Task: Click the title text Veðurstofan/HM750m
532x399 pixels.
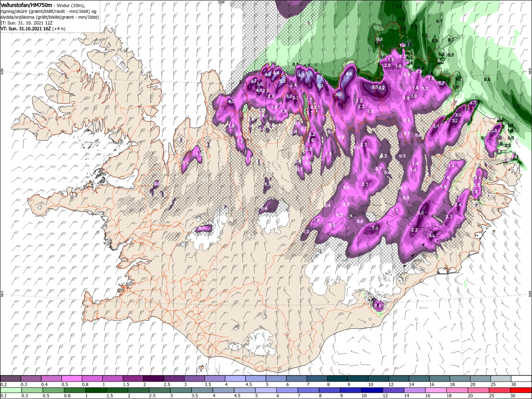Action: click(x=26, y=5)
